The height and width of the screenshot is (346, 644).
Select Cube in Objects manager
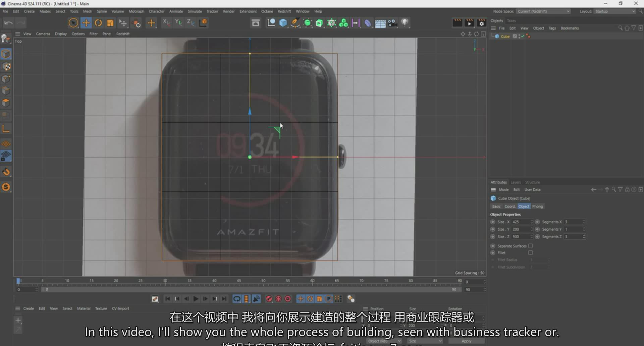505,37
